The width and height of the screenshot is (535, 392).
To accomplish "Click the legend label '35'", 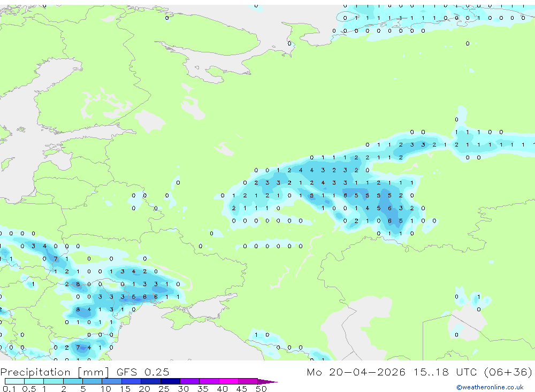I will [203, 389].
